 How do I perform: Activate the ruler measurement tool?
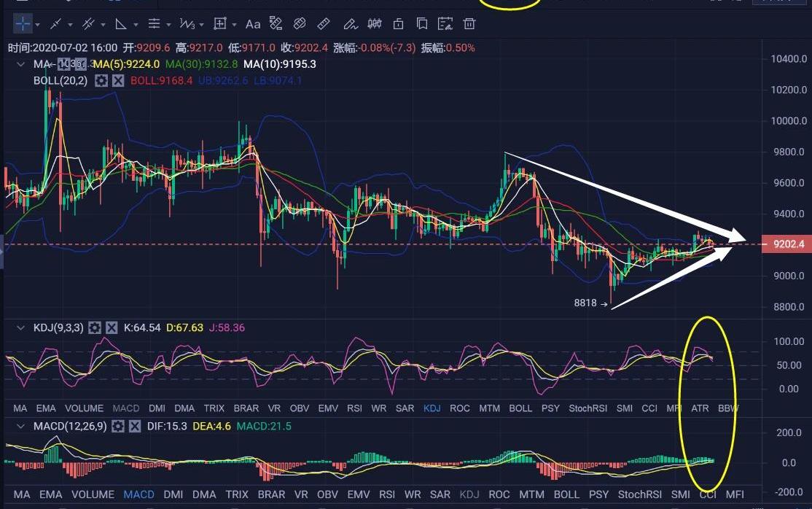(324, 24)
